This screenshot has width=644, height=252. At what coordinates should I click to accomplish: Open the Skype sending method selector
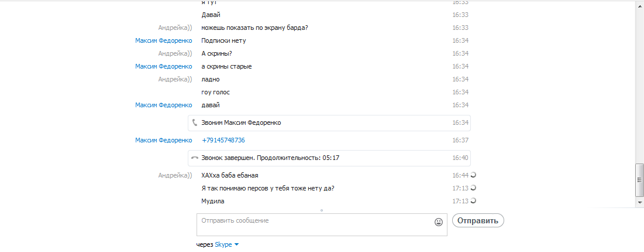tap(223, 244)
